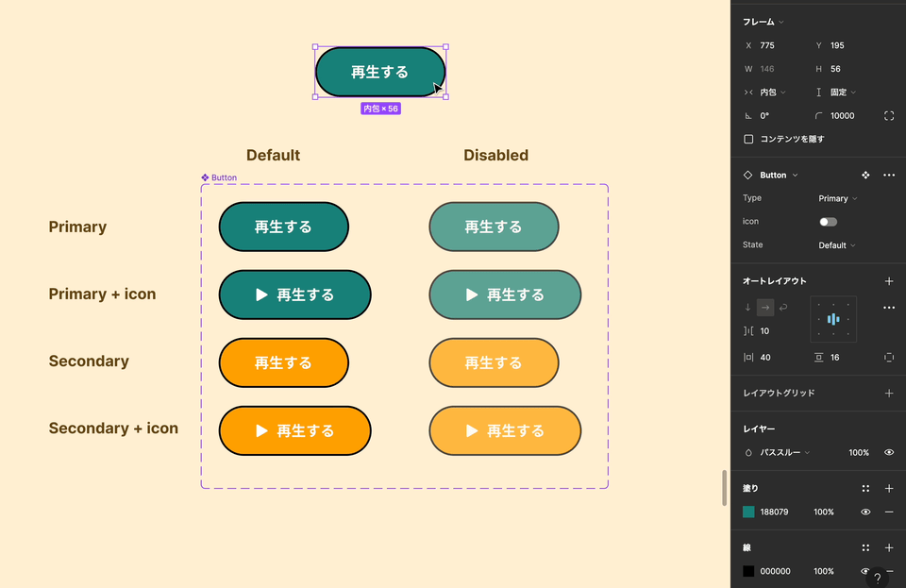906x588 pixels.
Task: Toggle fill 188079 visibility eye
Action: [x=865, y=512]
